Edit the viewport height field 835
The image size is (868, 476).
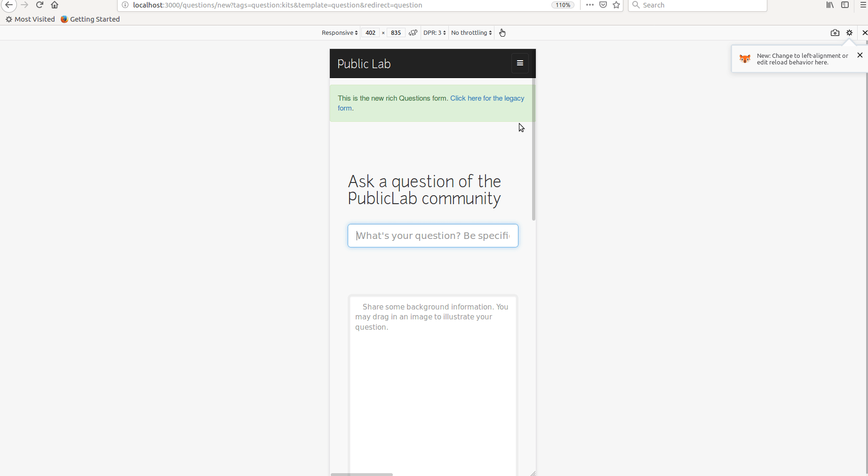pyautogui.click(x=396, y=33)
